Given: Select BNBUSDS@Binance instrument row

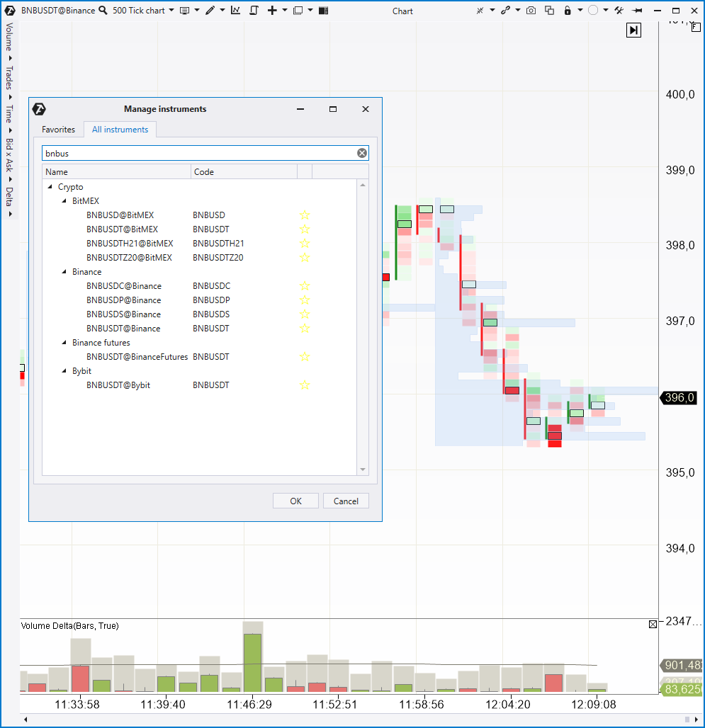Looking at the screenshot, I should pyautogui.click(x=200, y=314).
